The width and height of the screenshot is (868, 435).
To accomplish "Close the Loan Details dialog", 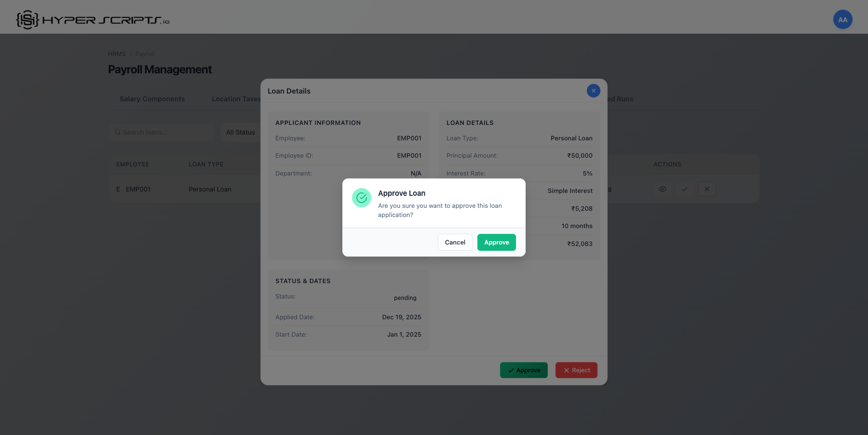I will (x=593, y=91).
